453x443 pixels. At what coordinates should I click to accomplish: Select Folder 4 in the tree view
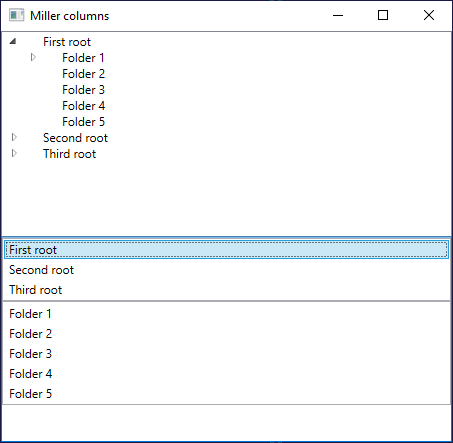click(x=83, y=106)
